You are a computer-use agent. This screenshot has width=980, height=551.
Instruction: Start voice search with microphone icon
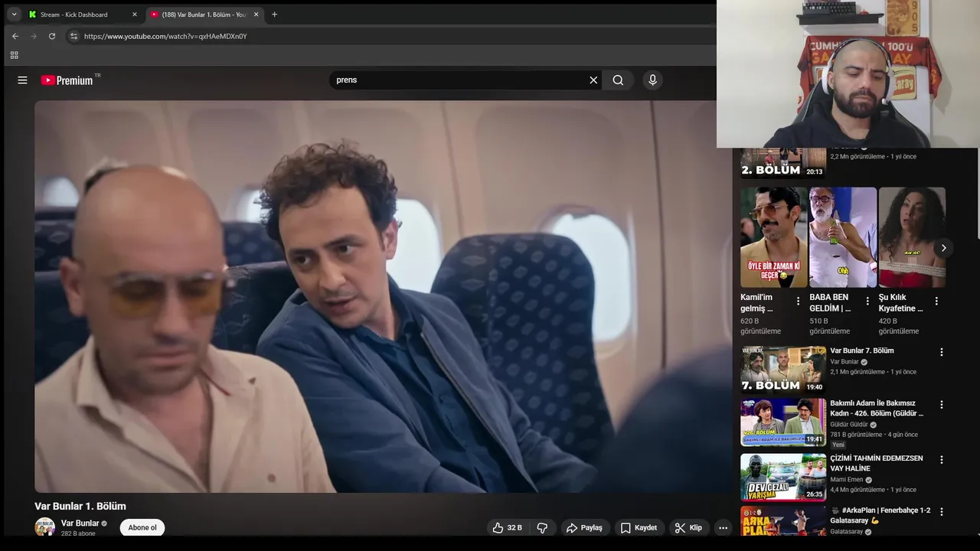tap(652, 80)
